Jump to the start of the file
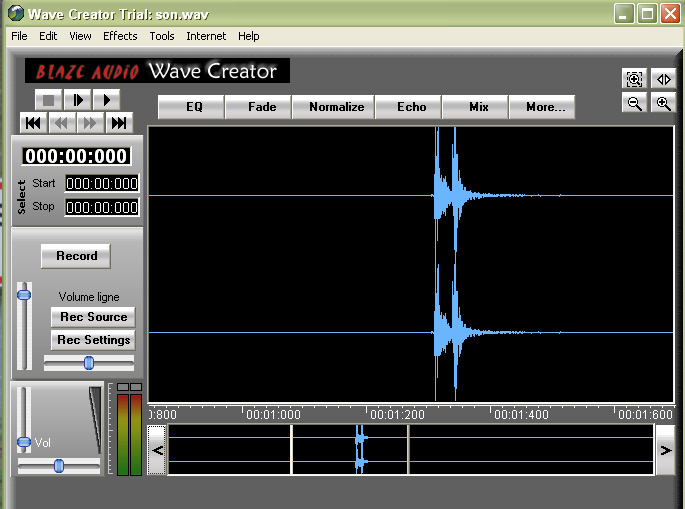The width and height of the screenshot is (685, 509). (33, 123)
